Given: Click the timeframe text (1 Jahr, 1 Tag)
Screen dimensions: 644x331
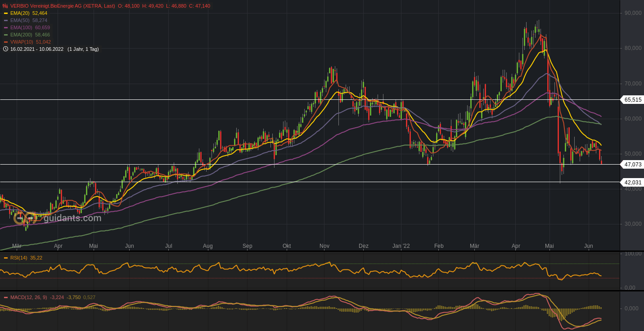Looking at the screenshot, I should point(83,49).
